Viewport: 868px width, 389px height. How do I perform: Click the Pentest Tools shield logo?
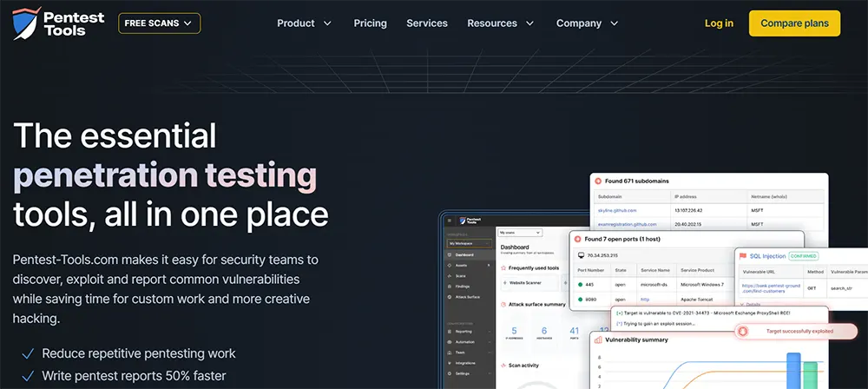(x=27, y=23)
